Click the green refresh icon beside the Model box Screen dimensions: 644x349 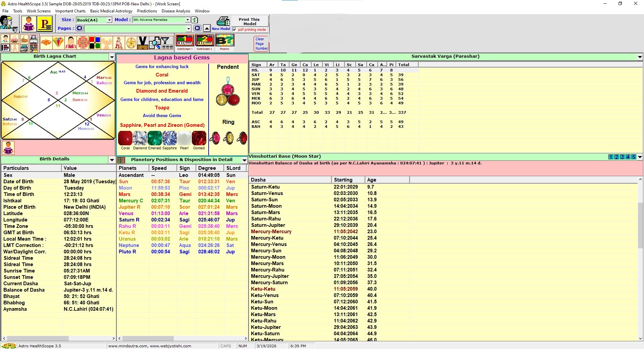[195, 20]
